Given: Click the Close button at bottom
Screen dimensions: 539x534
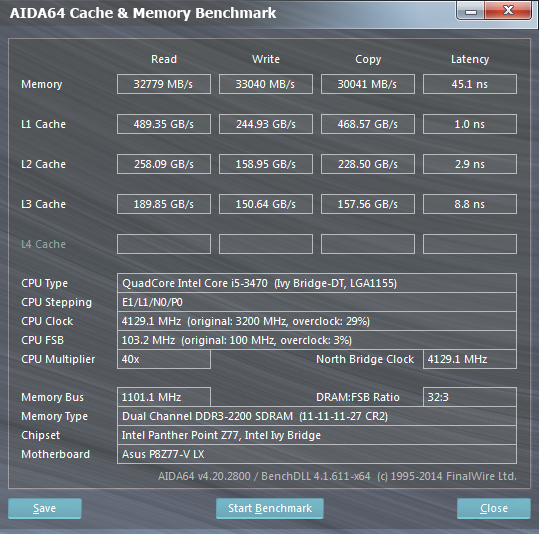Looking at the screenshot, I should pyautogui.click(x=494, y=508).
